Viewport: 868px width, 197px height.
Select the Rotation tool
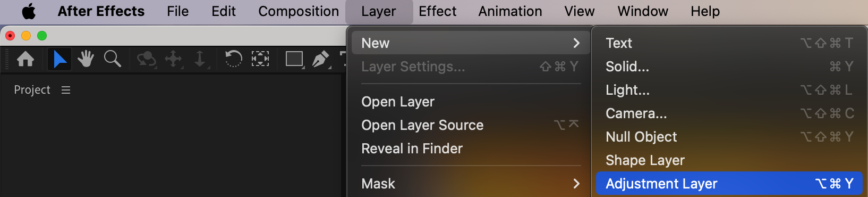[233, 59]
